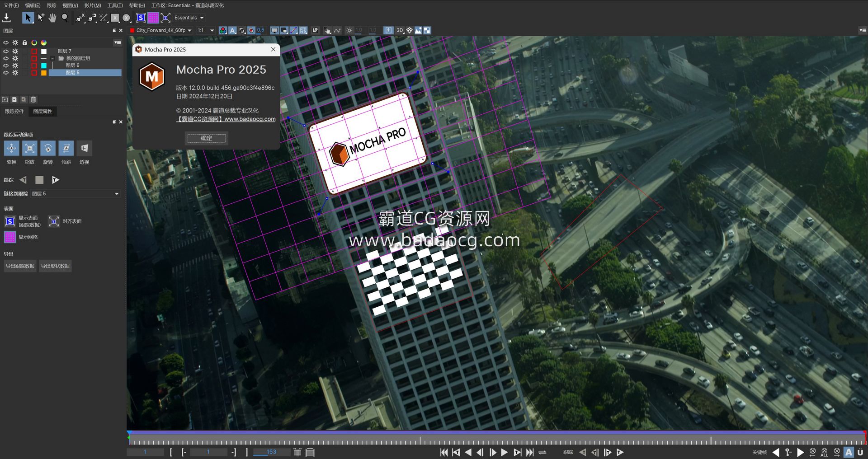The width and height of the screenshot is (868, 459).
Task: Toggle the Autokey A button
Action: (849, 452)
